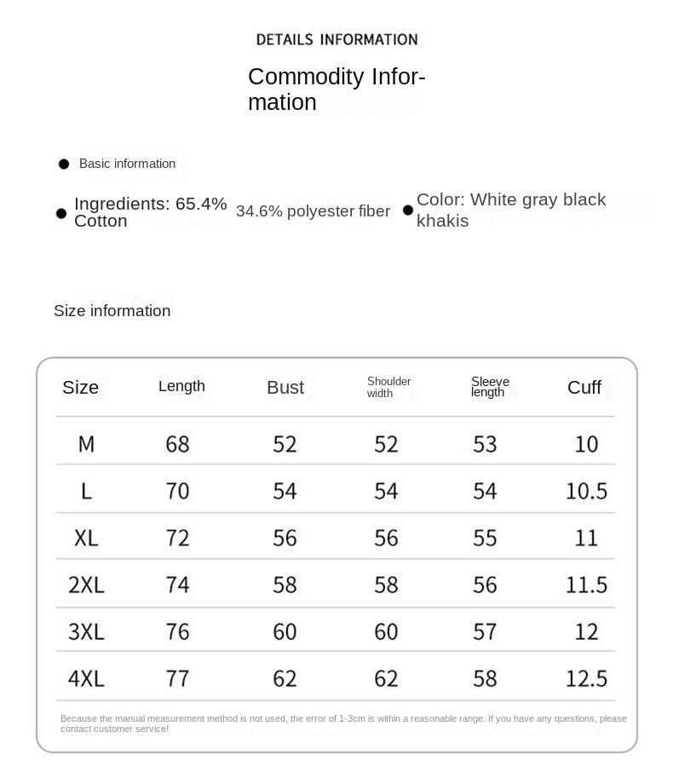Screen dimensions: 673x784
Task: Click the bullet before Color text
Action: pyautogui.click(x=408, y=210)
